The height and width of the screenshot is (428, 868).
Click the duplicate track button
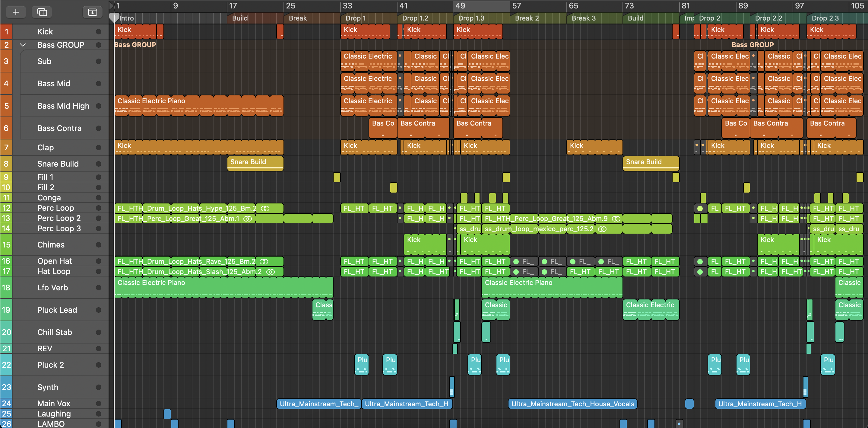[x=42, y=12]
